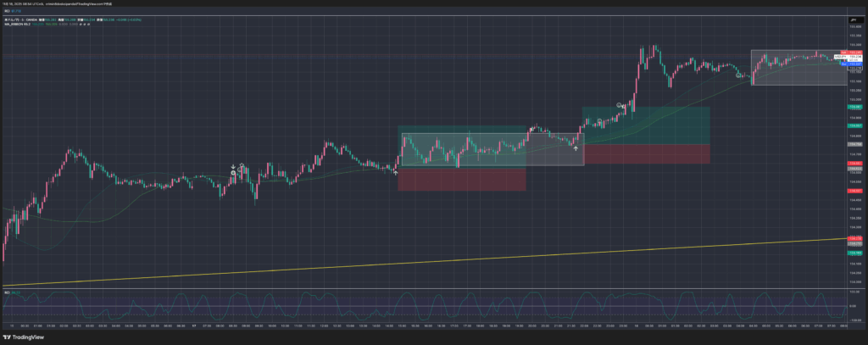The width and height of the screenshot is (868, 345).
Task: Select the USDJPY current price label
Action: point(840,57)
